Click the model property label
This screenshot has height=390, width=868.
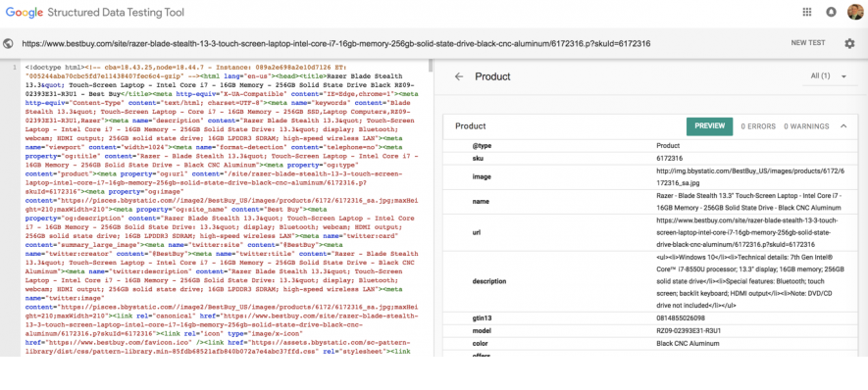tap(482, 331)
